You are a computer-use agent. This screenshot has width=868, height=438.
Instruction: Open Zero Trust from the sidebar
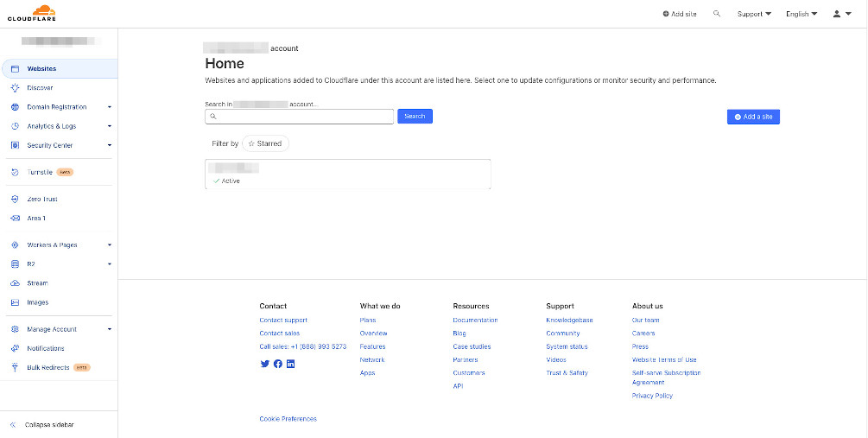(x=42, y=199)
